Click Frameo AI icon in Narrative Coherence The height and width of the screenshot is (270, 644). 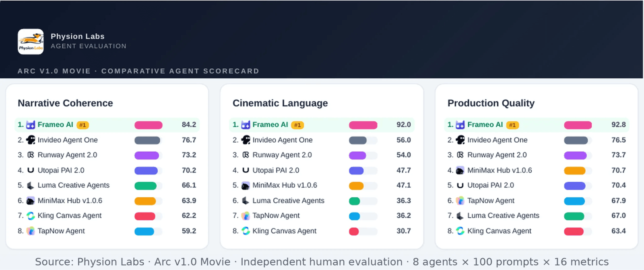click(x=31, y=125)
